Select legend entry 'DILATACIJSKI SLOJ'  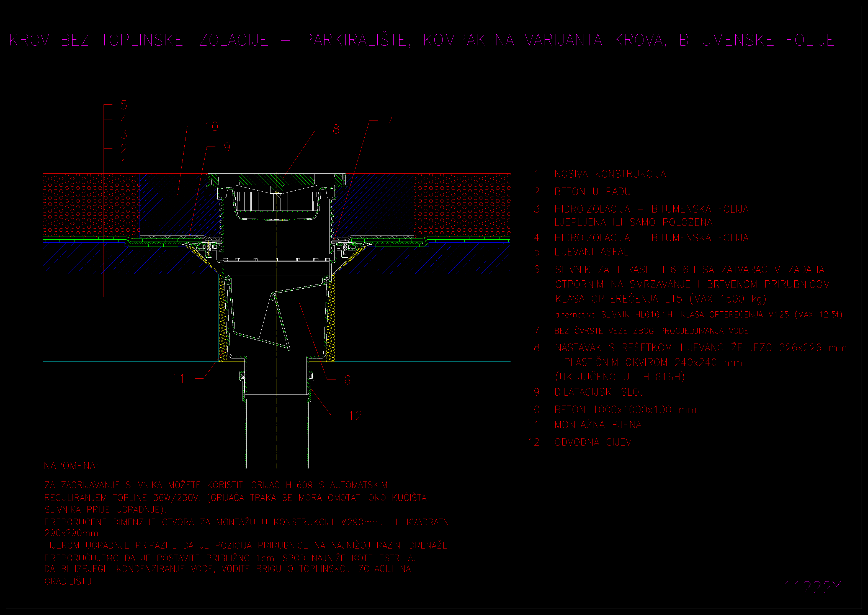click(599, 392)
